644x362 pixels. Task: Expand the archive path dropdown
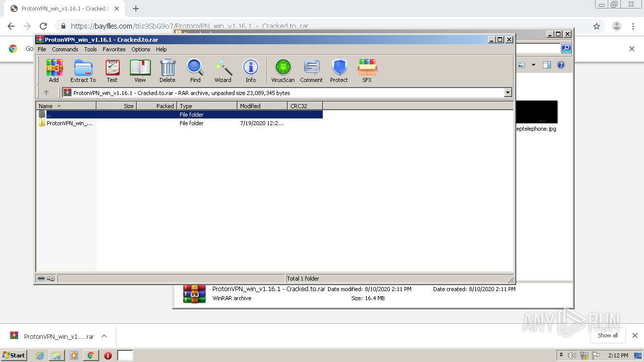[x=508, y=93]
